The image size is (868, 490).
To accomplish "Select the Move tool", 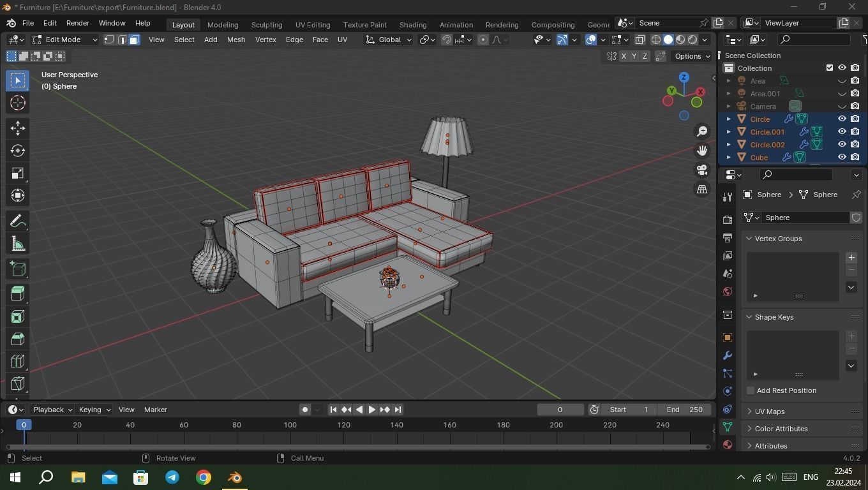I will coord(18,128).
